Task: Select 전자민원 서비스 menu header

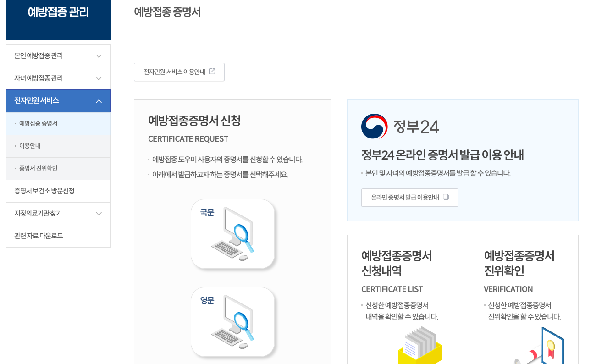Action: [x=58, y=101]
